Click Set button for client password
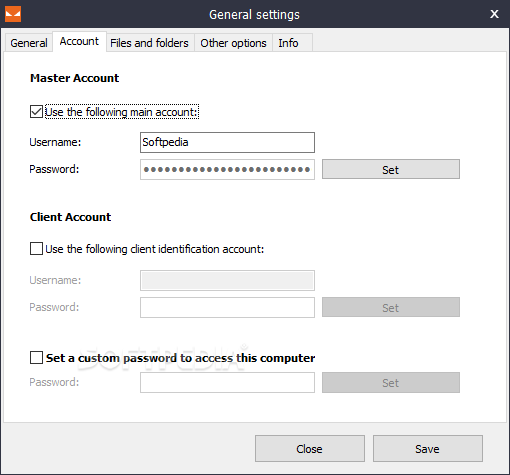Screen dimensions: 510x475 click(x=391, y=307)
